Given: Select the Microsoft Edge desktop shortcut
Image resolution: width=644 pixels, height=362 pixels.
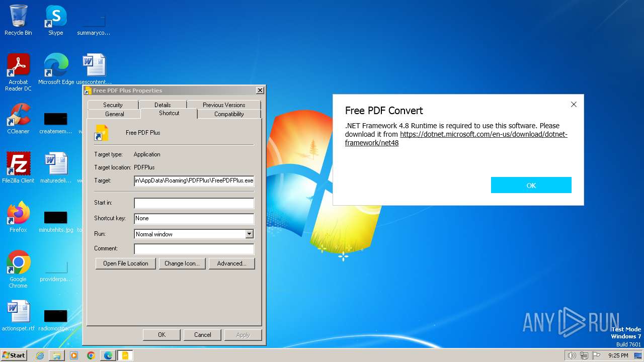Looking at the screenshot, I should coord(56,69).
